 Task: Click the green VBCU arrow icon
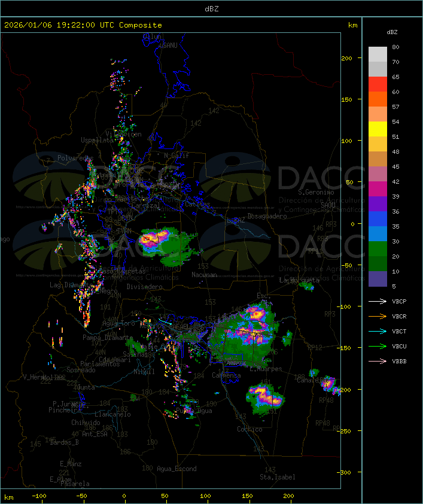click(378, 346)
